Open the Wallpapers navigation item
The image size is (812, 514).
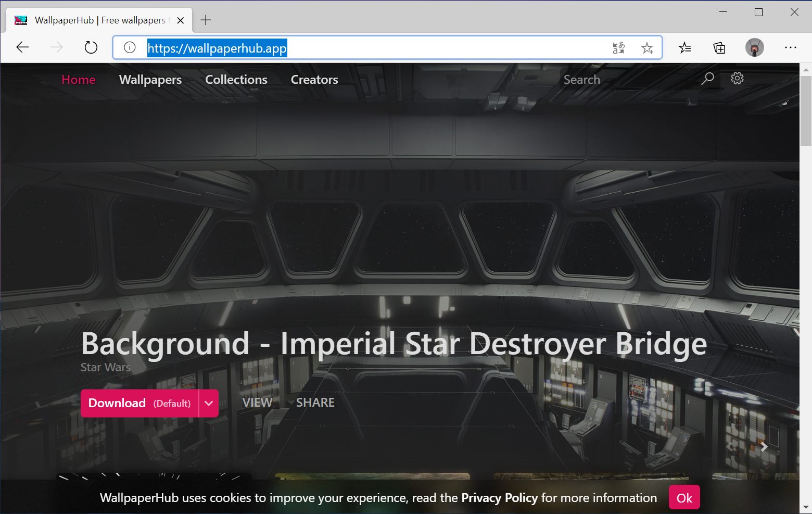(150, 80)
